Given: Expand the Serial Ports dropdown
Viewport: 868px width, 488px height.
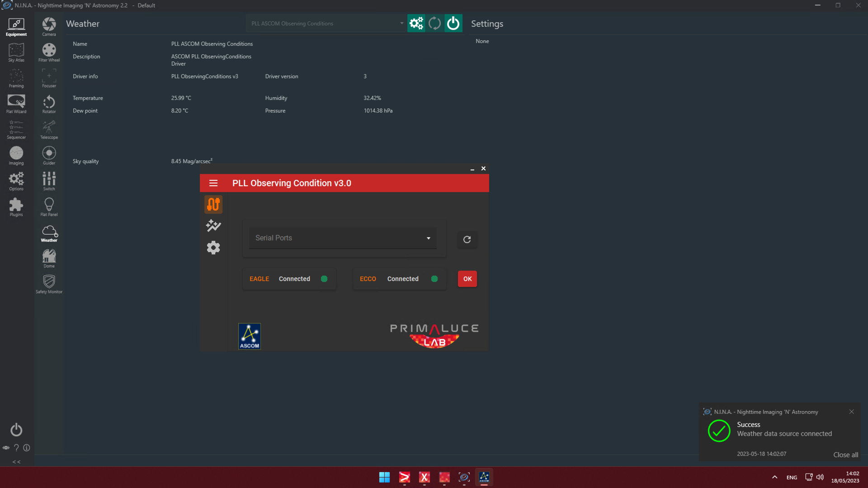Looking at the screenshot, I should click(x=428, y=238).
